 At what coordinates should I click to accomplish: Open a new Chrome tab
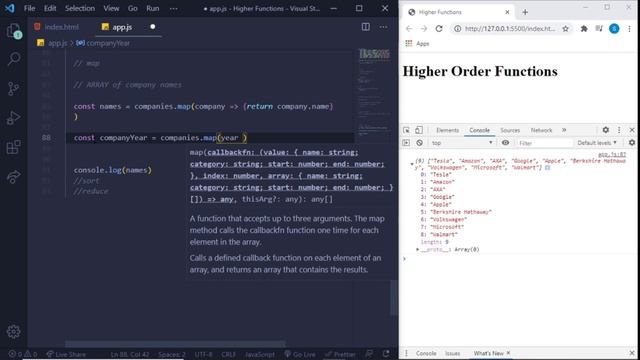click(x=525, y=12)
